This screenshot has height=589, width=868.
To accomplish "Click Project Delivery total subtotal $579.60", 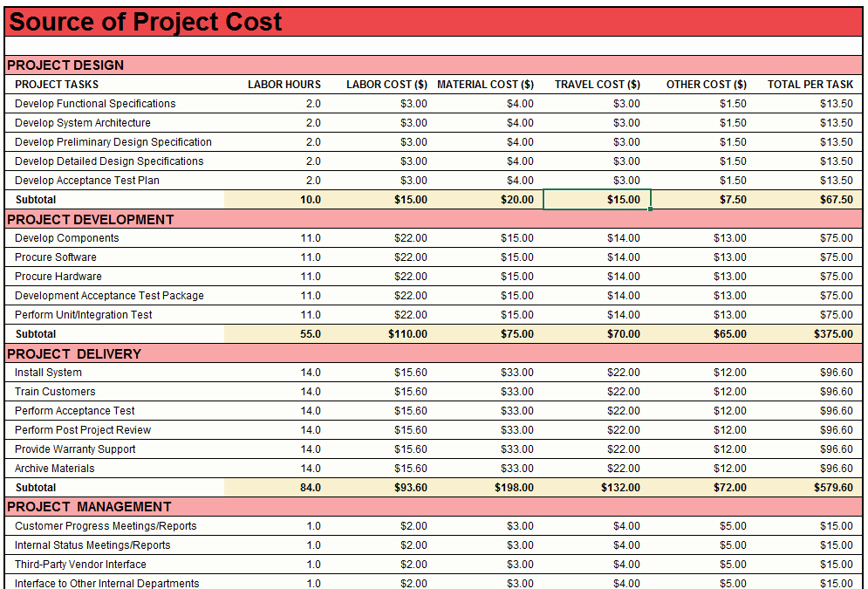I will (x=833, y=488).
